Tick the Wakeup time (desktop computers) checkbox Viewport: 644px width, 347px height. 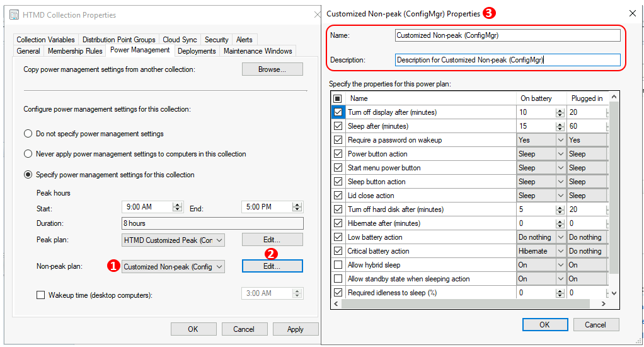(41, 295)
